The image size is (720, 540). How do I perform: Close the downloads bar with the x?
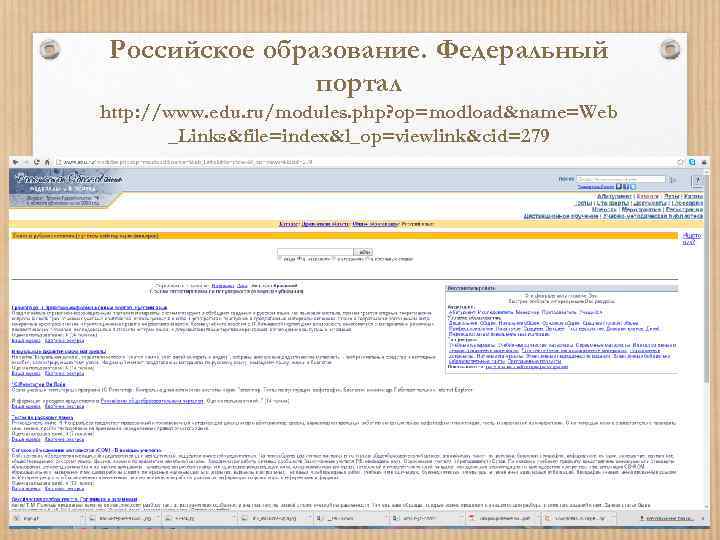703,518
